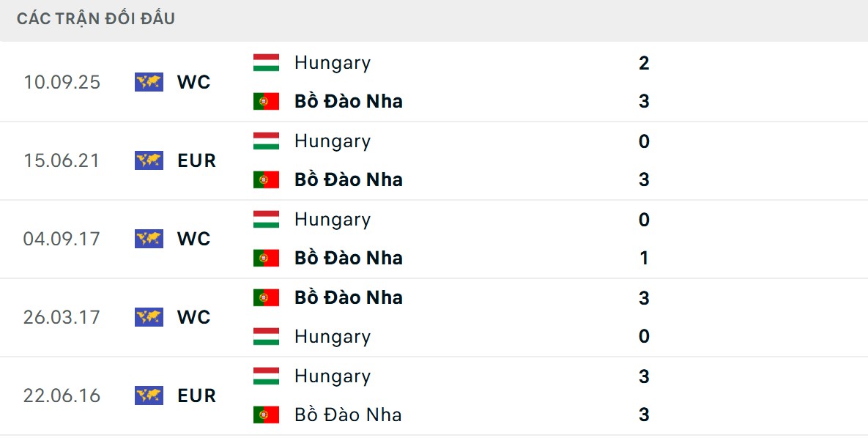This screenshot has width=868, height=446.
Task: Click the WC competition globe icon beside 04.09.17
Action: coord(149,239)
